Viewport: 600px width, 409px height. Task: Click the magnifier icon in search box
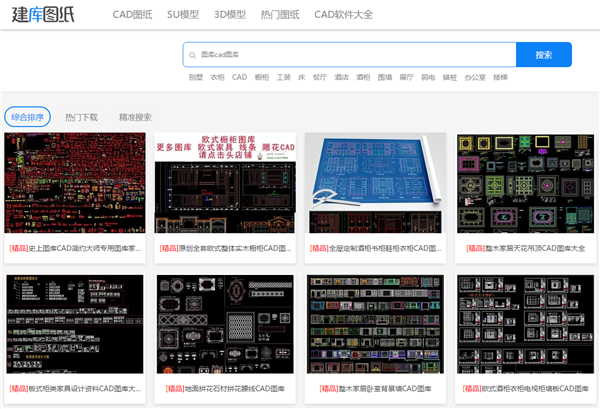point(192,55)
